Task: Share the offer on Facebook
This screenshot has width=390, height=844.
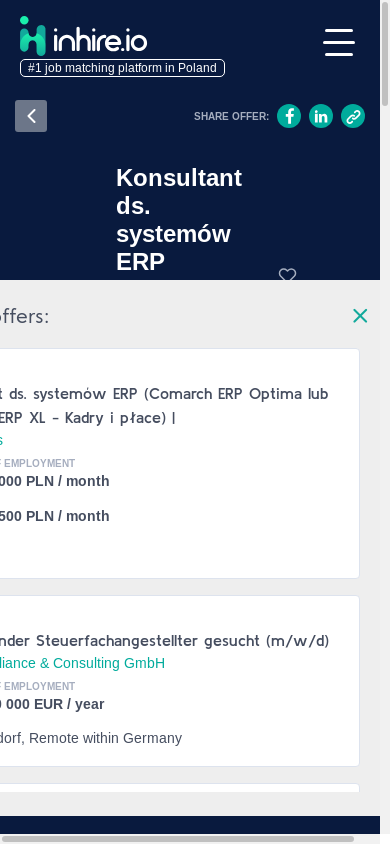Action: point(289,116)
